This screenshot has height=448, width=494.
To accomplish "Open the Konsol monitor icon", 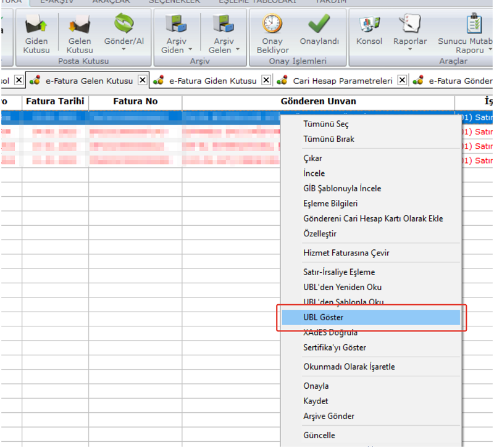I will tap(369, 24).
